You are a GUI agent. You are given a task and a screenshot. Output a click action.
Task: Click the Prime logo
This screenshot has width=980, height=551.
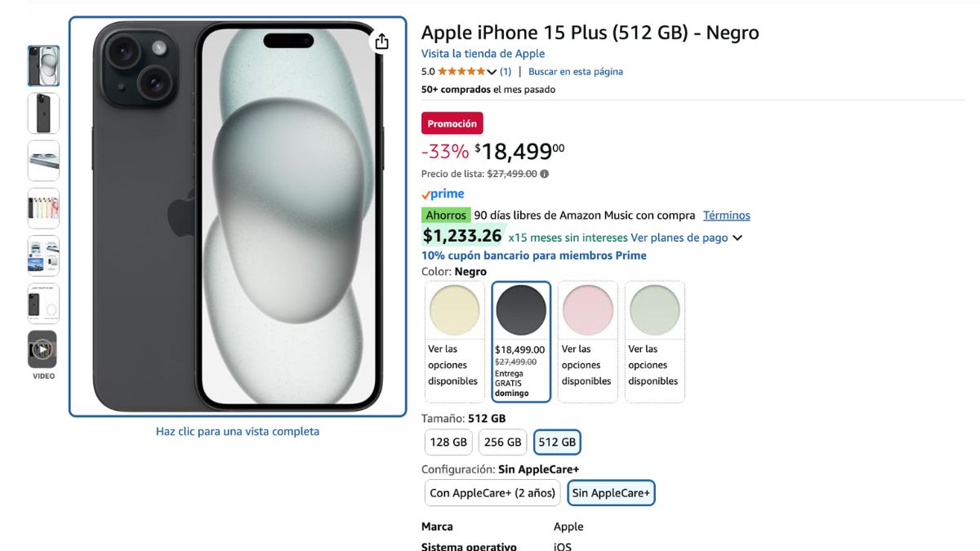click(443, 194)
